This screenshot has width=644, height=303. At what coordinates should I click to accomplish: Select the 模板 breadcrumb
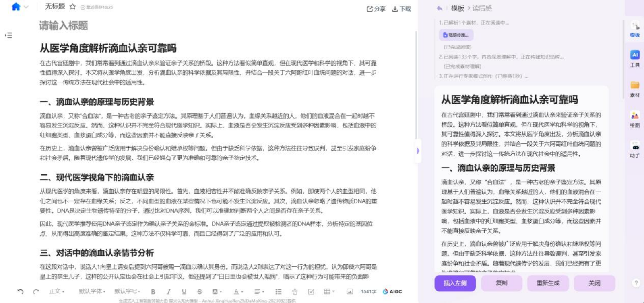click(x=458, y=8)
